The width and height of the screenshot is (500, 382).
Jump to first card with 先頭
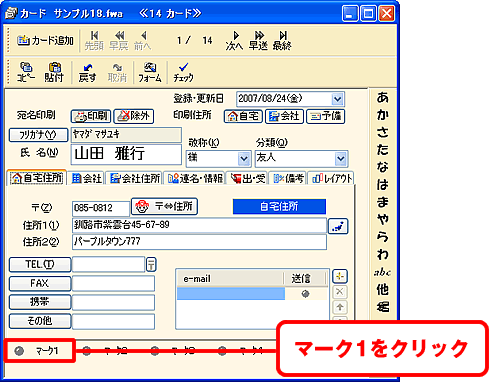pyautogui.click(x=94, y=41)
